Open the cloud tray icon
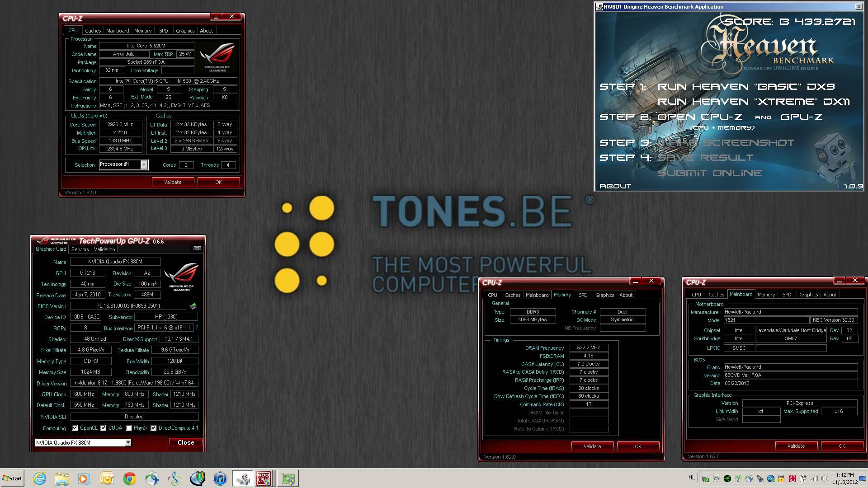The width and height of the screenshot is (868, 488). (717, 479)
